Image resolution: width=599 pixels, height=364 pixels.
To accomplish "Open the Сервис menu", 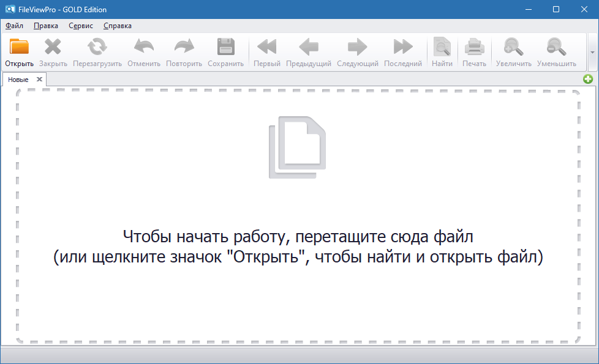I will (x=81, y=26).
